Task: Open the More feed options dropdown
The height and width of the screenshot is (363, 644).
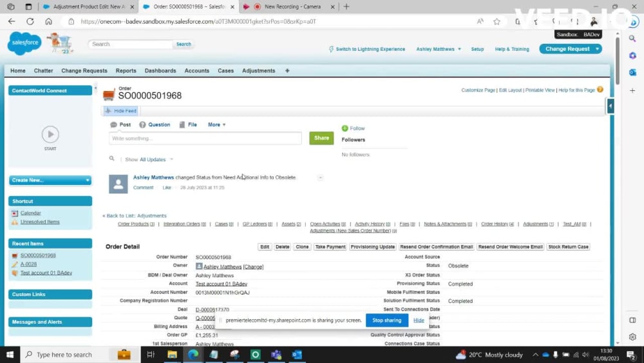Action: click(216, 124)
